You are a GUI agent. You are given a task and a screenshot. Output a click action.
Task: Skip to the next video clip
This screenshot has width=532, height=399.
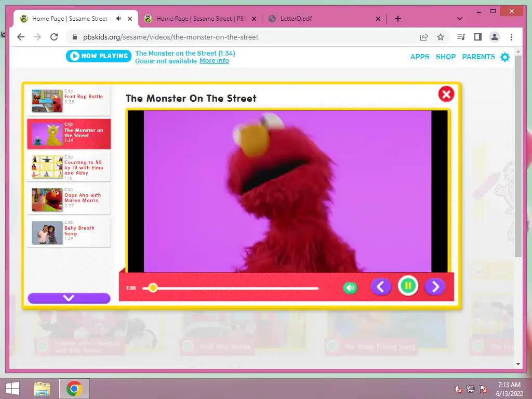[435, 287]
